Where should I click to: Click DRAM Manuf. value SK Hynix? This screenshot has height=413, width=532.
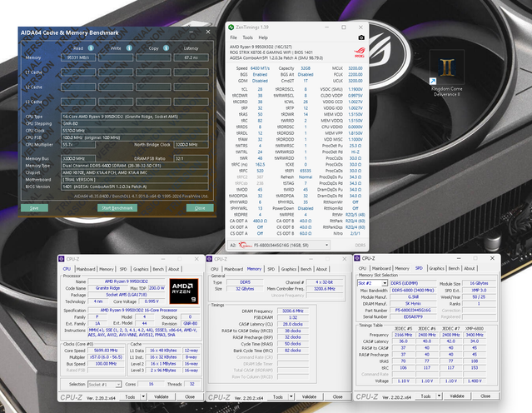coord(413,303)
